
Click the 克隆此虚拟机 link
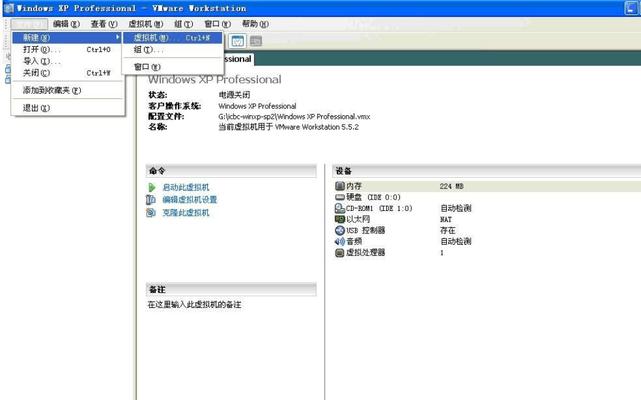(186, 213)
